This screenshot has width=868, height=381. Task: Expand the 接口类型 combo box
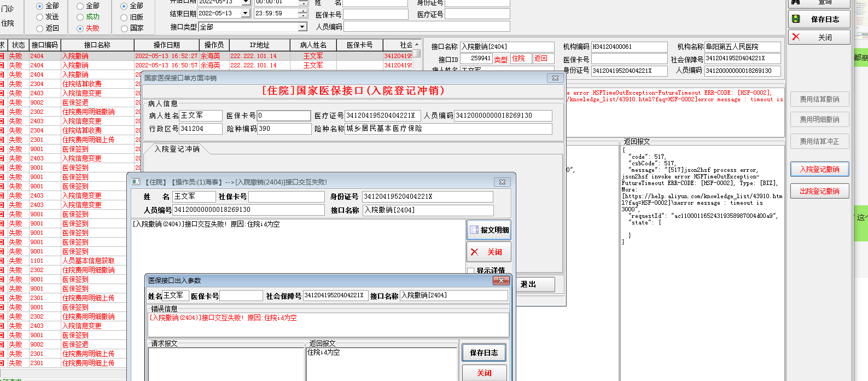302,27
